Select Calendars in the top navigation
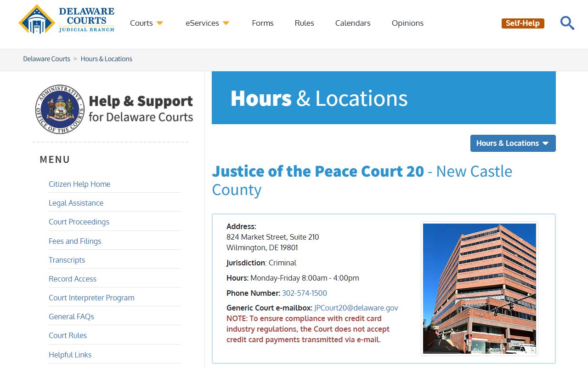The height and width of the screenshot is (368, 588). tap(353, 23)
